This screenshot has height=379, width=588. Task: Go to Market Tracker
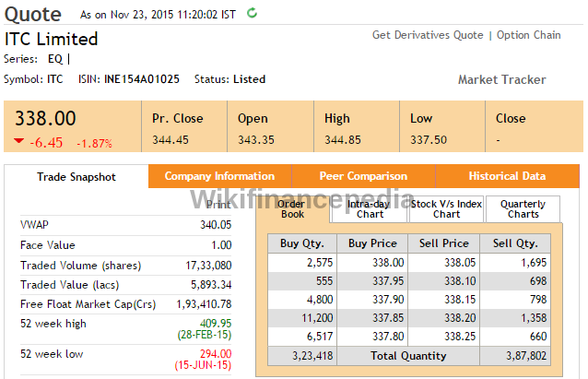point(501,79)
